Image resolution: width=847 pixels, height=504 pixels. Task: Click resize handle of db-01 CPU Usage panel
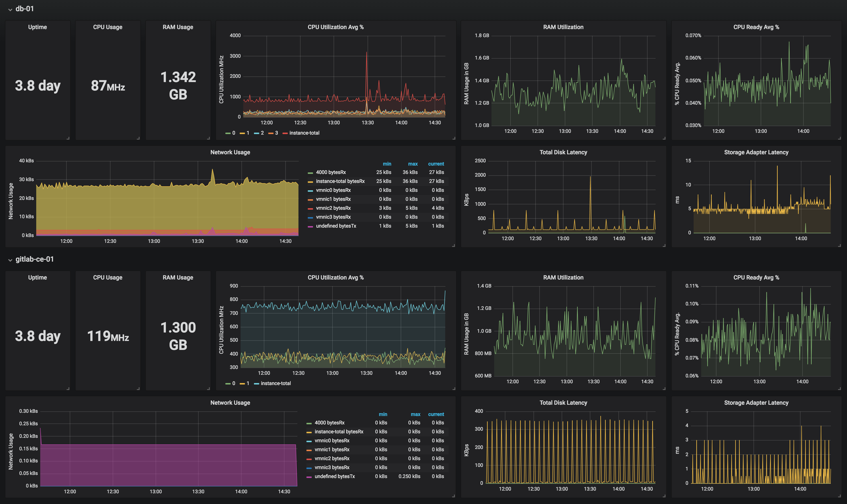pos(138,138)
